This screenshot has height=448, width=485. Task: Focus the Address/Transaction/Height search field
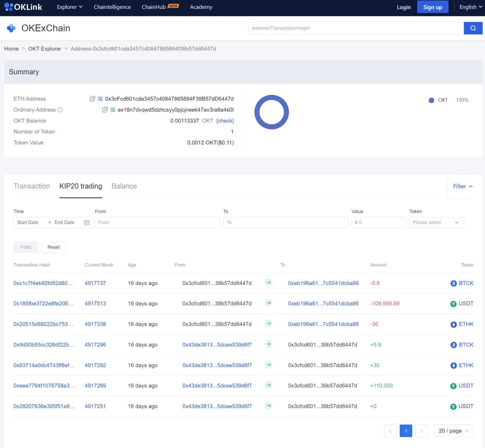click(356, 28)
